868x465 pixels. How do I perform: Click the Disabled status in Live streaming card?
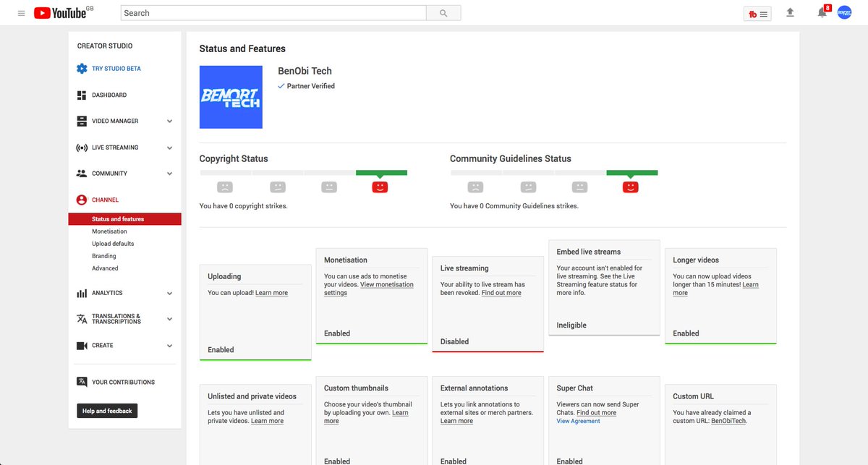(x=454, y=341)
